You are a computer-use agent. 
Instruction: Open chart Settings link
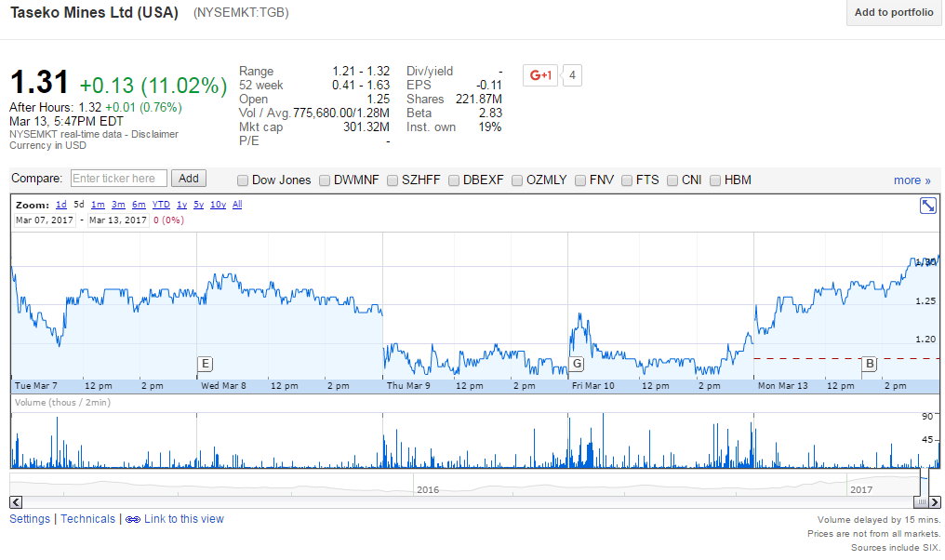tap(30, 519)
